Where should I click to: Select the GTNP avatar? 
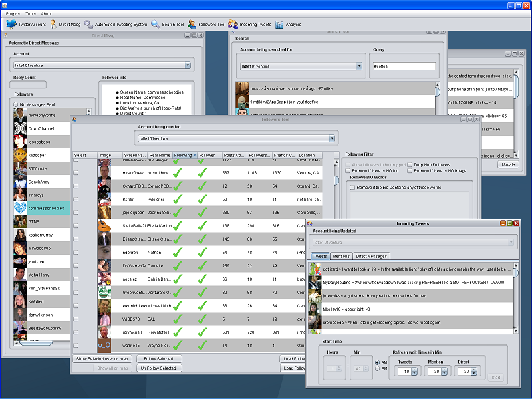(x=20, y=221)
